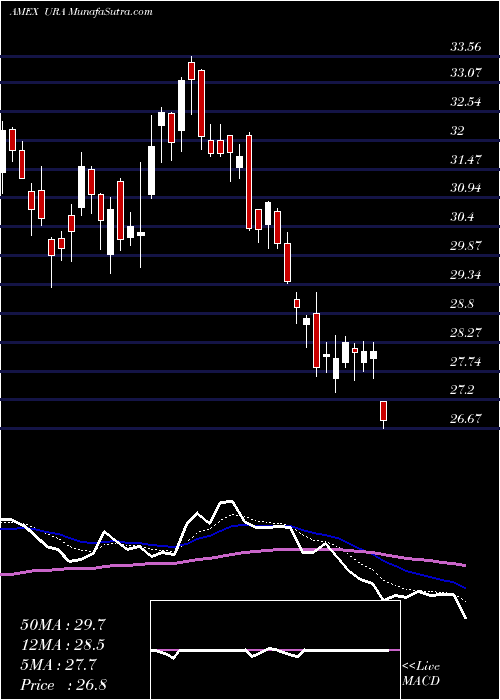Click the MACD inset chart box
The width and height of the screenshot is (500, 700).
[x=275, y=650]
